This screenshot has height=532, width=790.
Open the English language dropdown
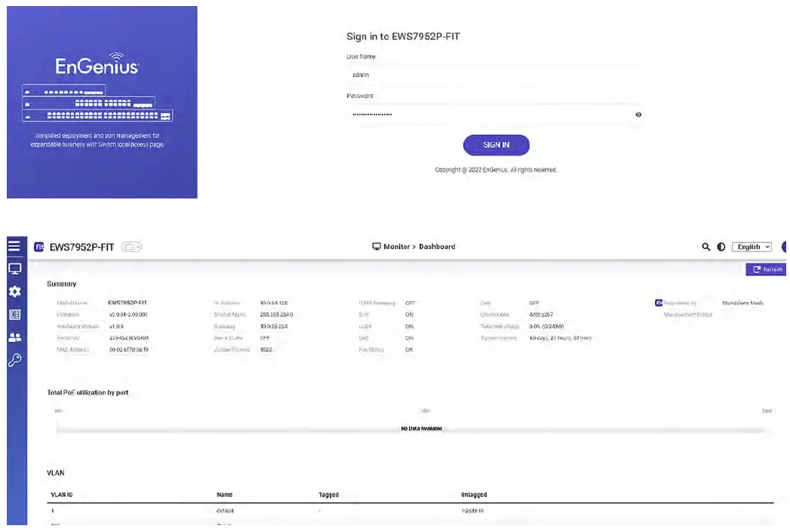pyautogui.click(x=752, y=247)
